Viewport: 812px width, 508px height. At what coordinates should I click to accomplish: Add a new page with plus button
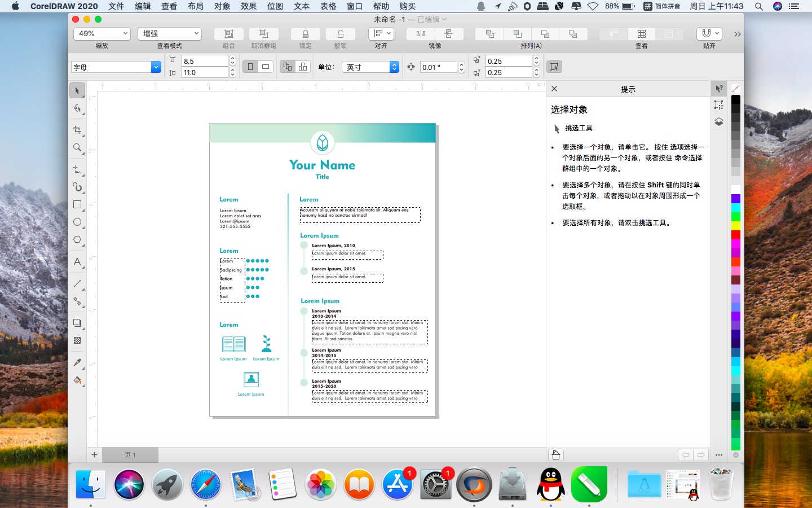[94, 455]
